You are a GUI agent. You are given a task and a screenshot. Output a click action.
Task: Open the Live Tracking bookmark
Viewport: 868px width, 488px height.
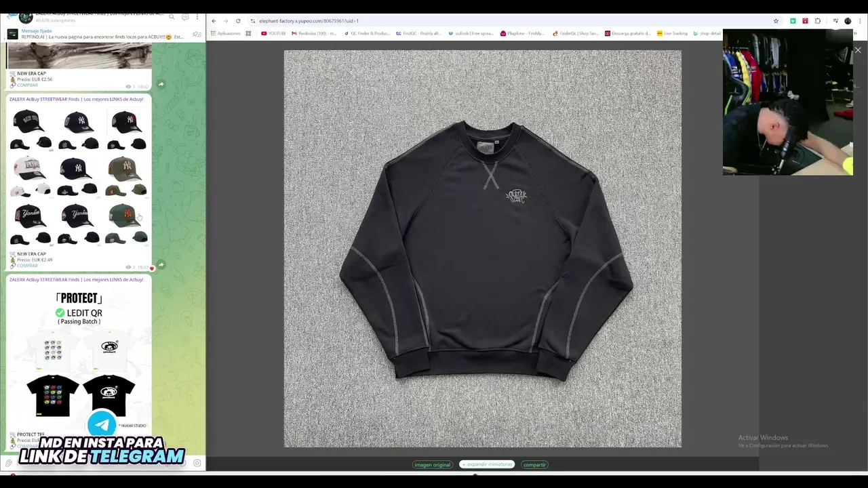[672, 33]
